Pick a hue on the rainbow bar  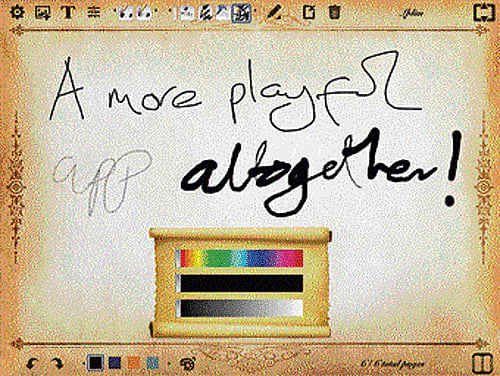pos(242,258)
